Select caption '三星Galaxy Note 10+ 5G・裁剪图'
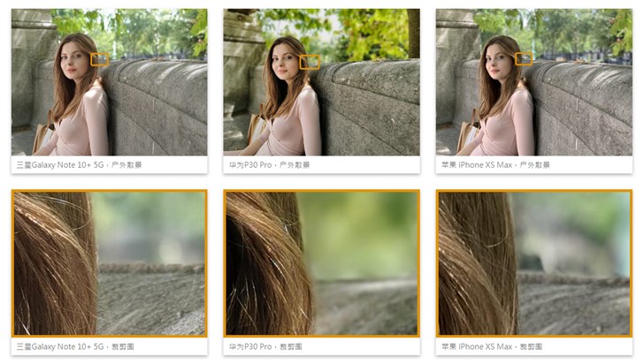This screenshot has height=364, width=644. pyautogui.click(x=75, y=346)
